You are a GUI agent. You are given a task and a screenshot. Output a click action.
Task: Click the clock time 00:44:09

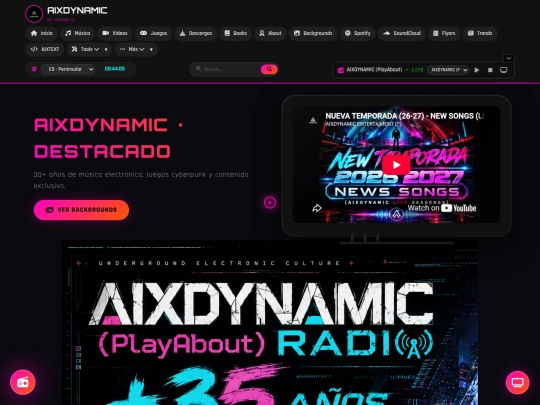pos(115,69)
